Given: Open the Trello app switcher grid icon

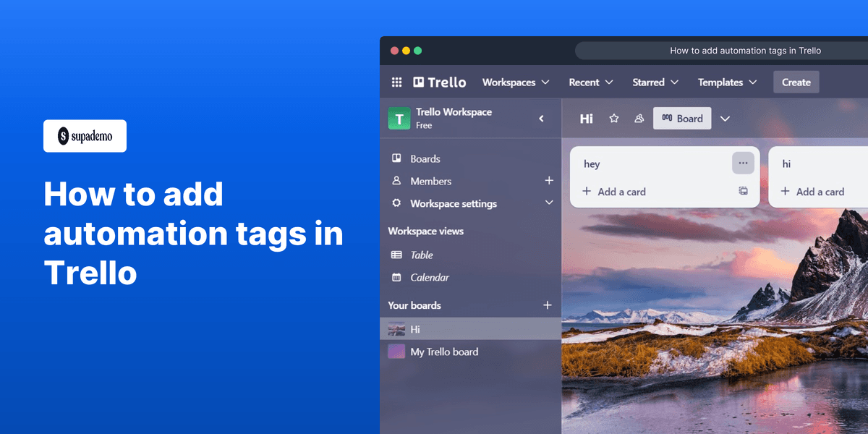Looking at the screenshot, I should [396, 82].
